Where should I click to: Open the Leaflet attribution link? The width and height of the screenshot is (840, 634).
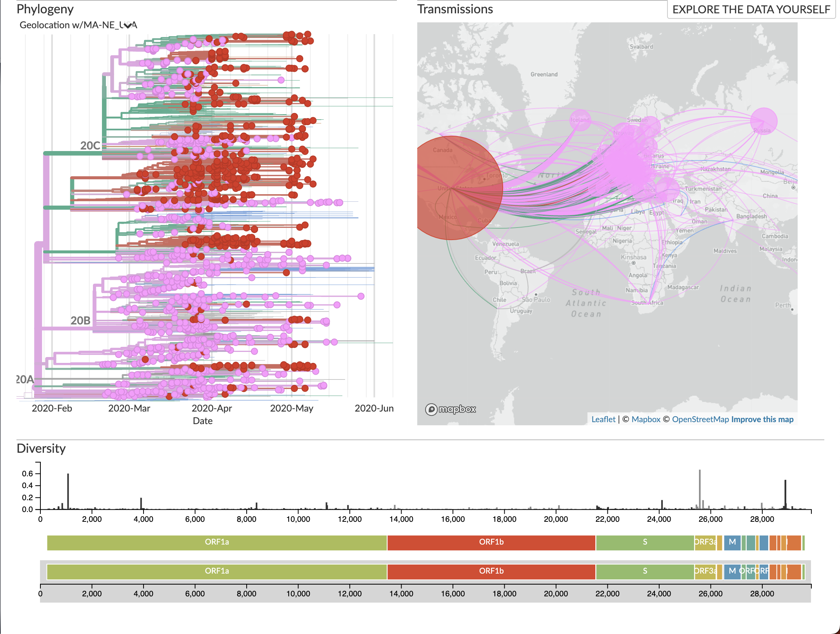click(603, 419)
